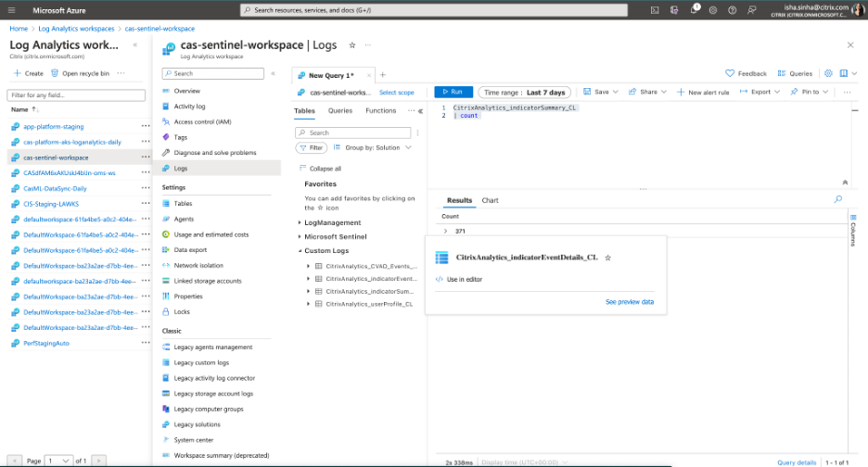Open the more options ellipsis beside page title
The height and width of the screenshot is (467, 868).
tap(367, 45)
